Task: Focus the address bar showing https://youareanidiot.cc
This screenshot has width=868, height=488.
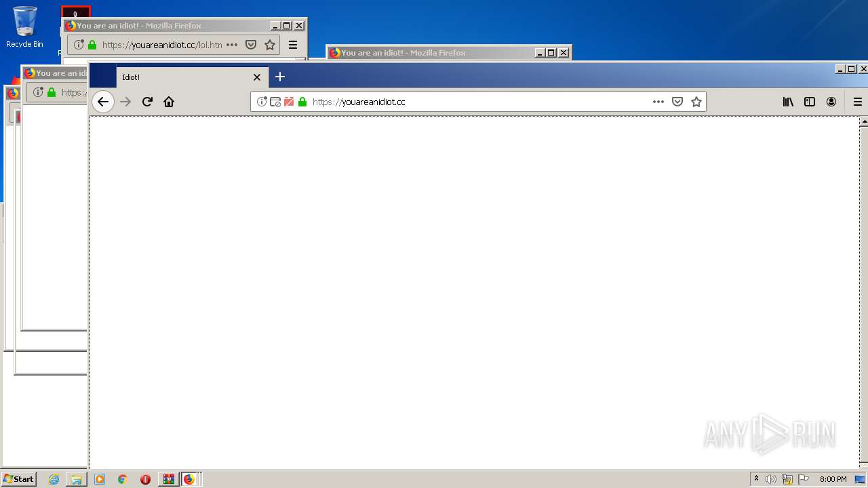Action: coord(478,102)
